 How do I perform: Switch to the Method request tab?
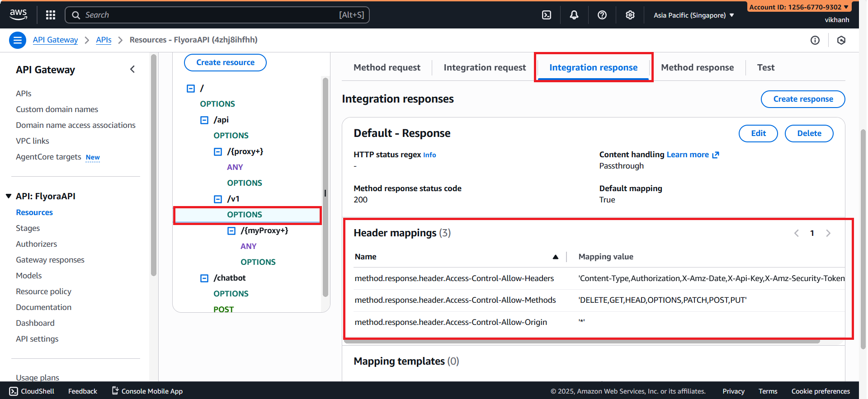tap(387, 67)
